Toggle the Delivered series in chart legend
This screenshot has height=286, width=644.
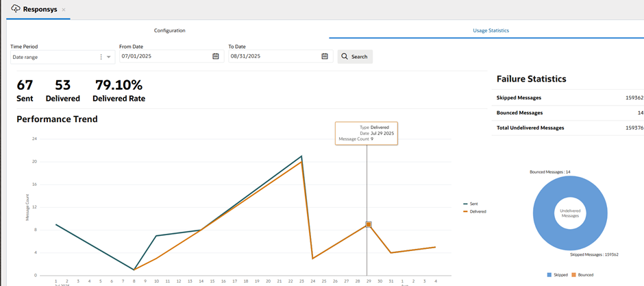pyautogui.click(x=474, y=211)
